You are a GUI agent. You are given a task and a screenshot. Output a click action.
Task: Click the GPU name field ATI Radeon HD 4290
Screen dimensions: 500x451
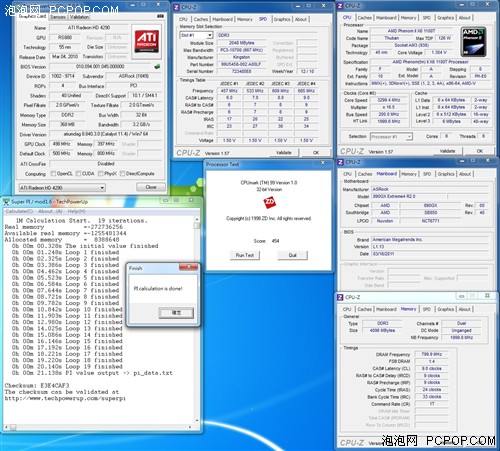(x=89, y=28)
